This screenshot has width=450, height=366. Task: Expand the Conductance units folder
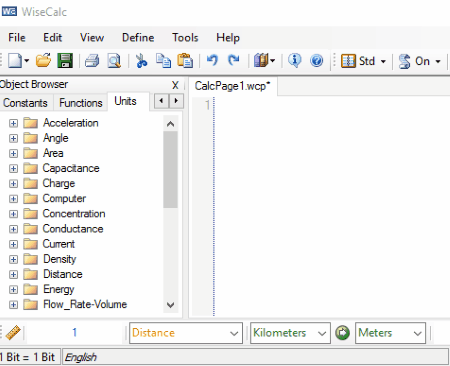click(x=13, y=229)
